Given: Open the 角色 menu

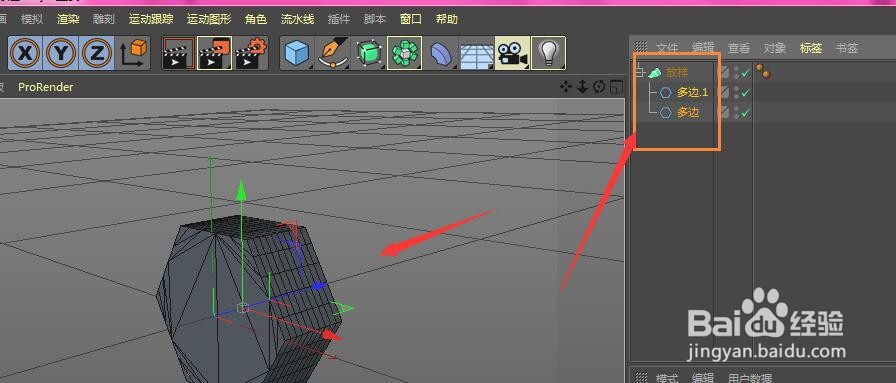Looking at the screenshot, I should pyautogui.click(x=255, y=19).
